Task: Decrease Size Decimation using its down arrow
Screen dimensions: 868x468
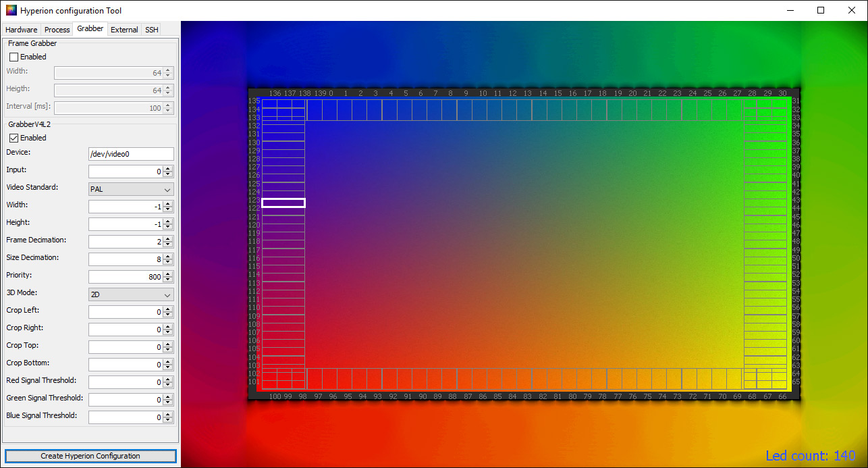Action: 168,262
